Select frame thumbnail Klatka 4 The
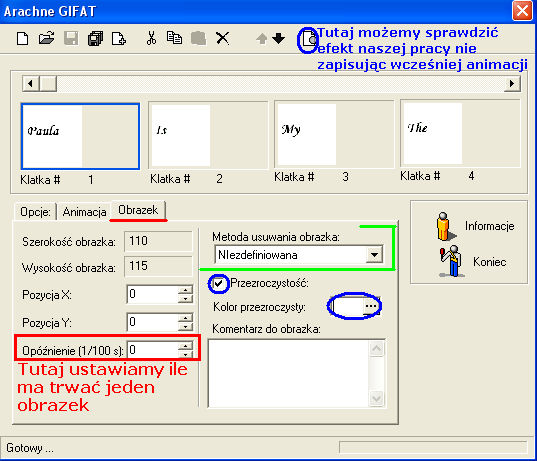 pos(460,133)
